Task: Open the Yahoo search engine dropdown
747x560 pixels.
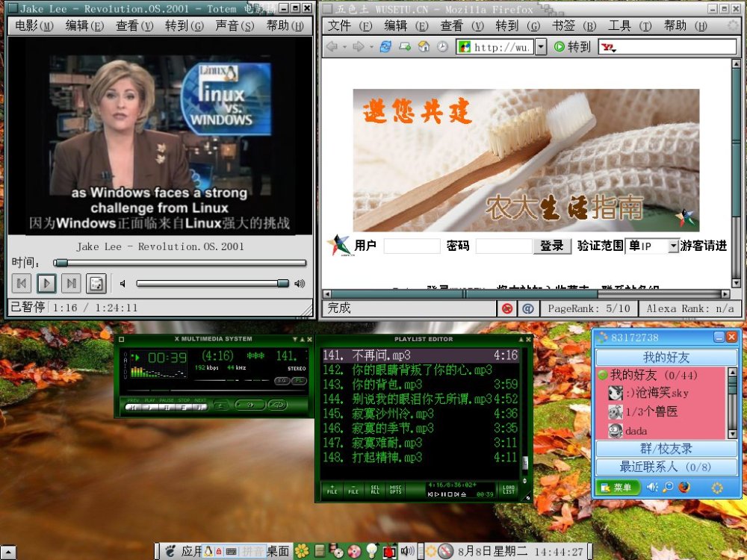Action: click(x=608, y=47)
